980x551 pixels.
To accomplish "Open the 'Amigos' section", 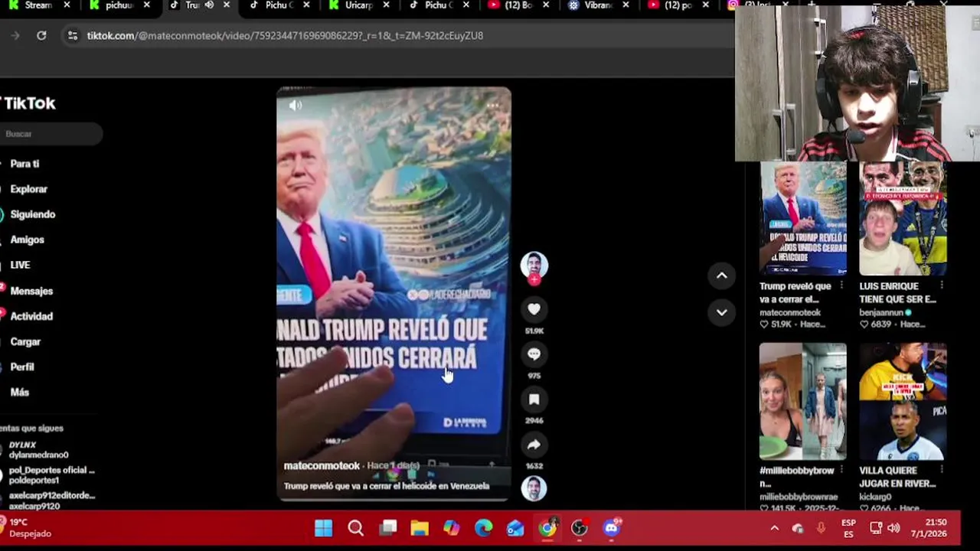I will (x=27, y=240).
